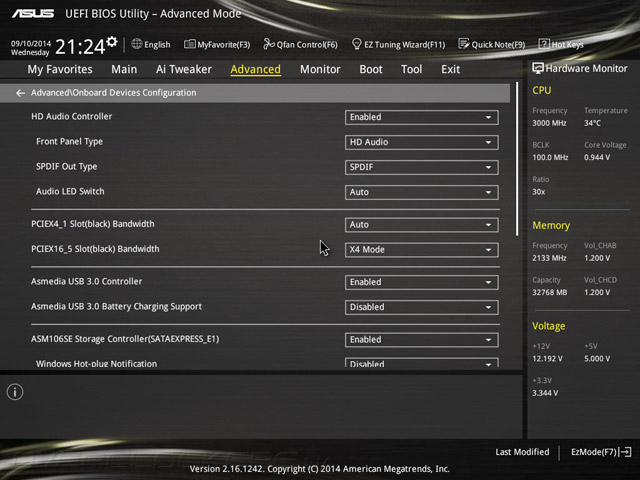Show Hot Keys question mark icon
The height and width of the screenshot is (480, 640).
pyautogui.click(x=544, y=44)
